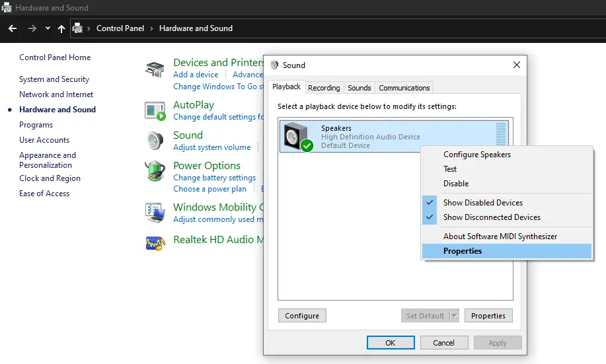
Task: Toggle Show Disabled Devices option
Action: point(507,203)
